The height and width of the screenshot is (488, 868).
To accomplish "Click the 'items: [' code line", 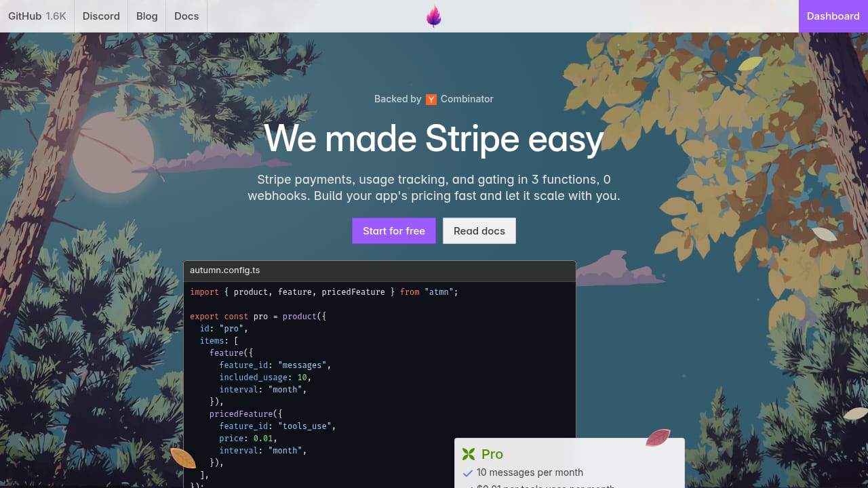I will point(219,341).
